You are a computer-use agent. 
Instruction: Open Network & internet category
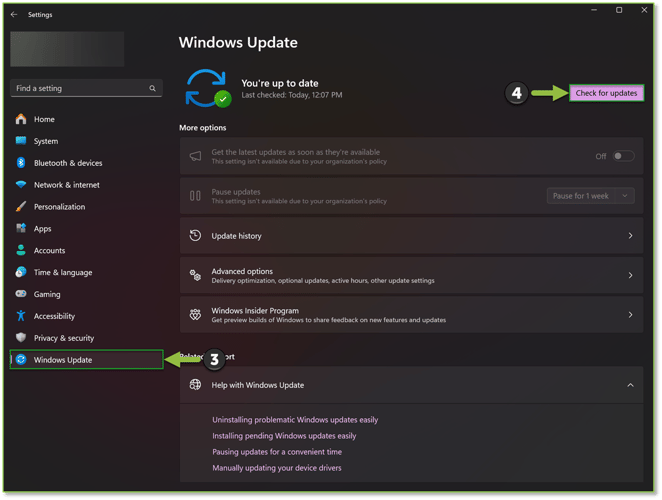67,185
